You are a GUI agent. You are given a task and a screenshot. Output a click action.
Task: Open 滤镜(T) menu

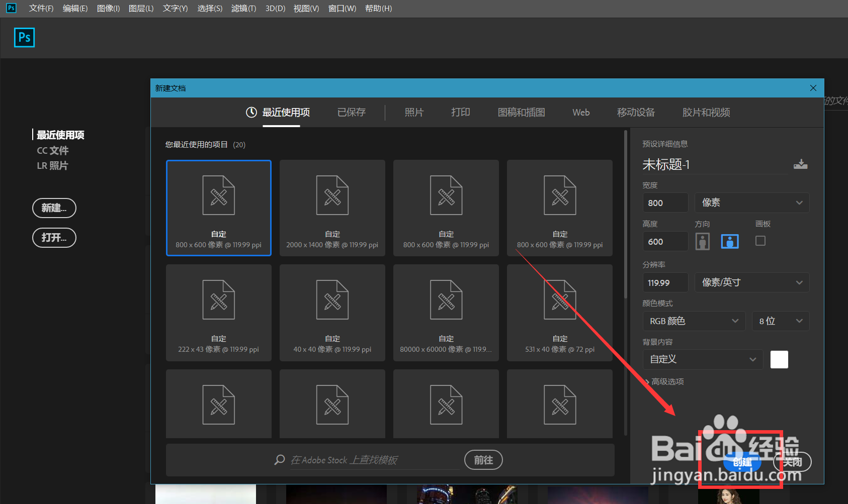tap(243, 9)
